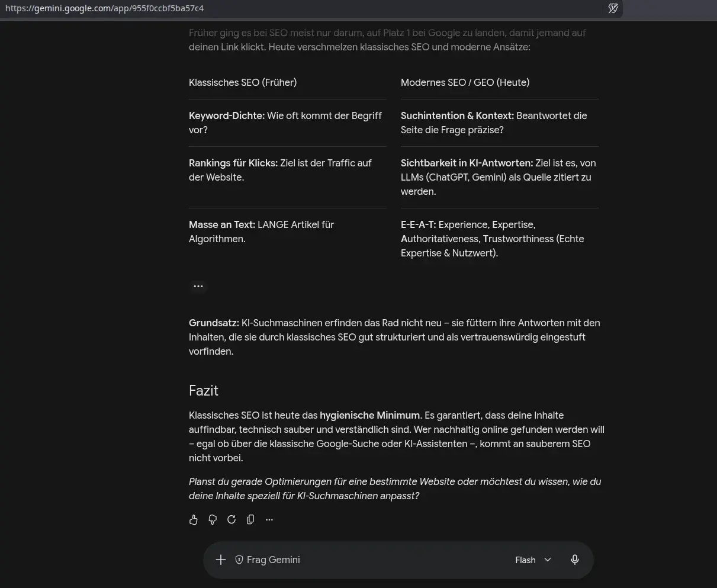The height and width of the screenshot is (588, 717).
Task: Open the three-dot options below the table
Action: tap(198, 286)
